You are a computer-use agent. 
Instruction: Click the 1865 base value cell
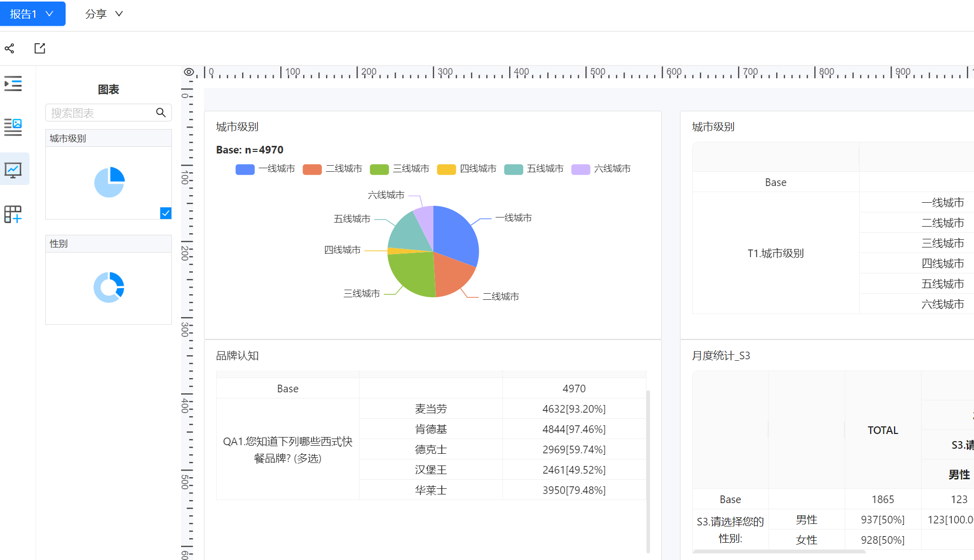click(883, 500)
